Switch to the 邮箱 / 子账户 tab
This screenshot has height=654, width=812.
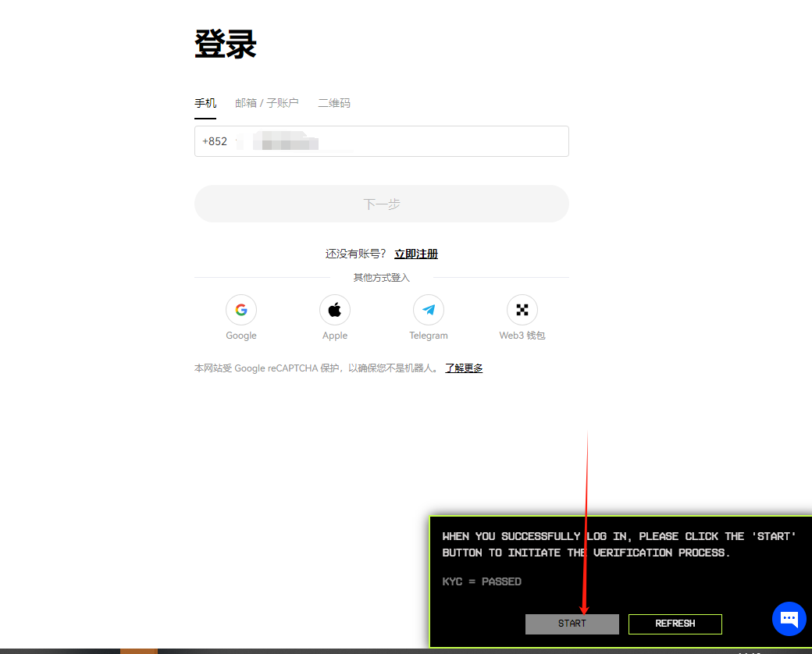pos(267,103)
